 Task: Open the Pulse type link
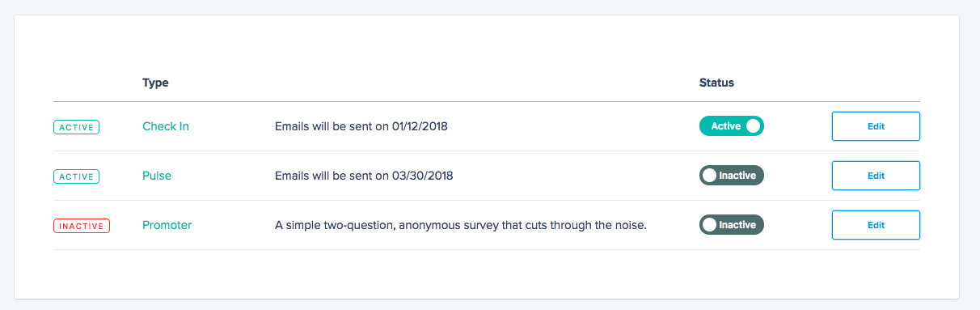point(157,176)
